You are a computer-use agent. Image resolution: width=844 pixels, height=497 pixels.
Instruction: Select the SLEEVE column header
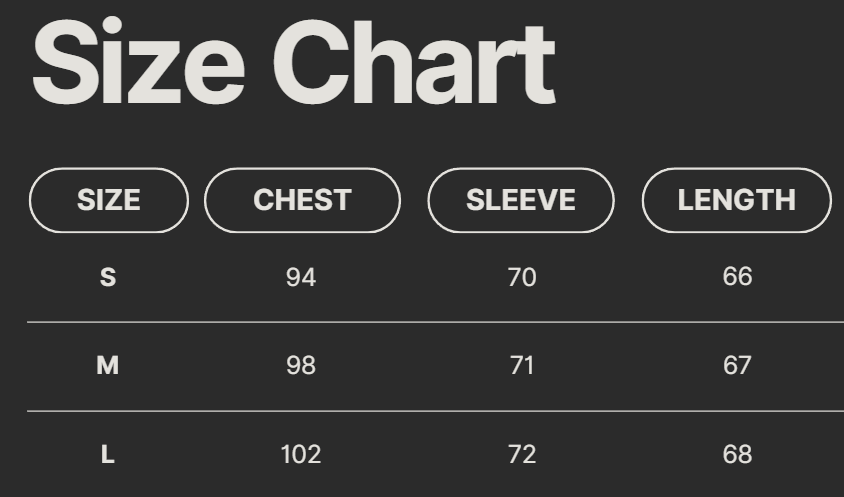tap(520, 200)
